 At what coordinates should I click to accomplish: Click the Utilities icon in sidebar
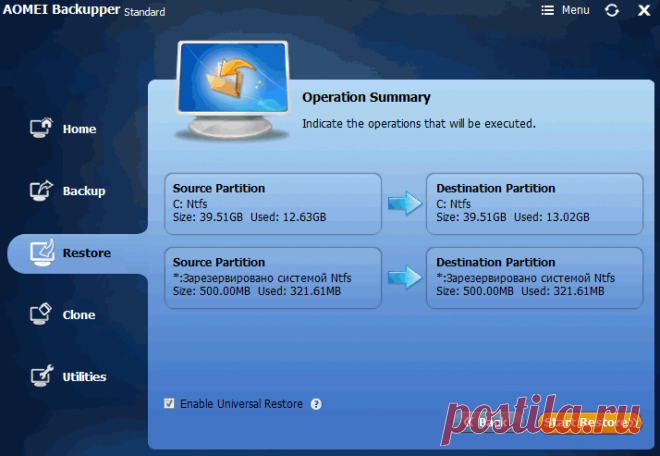41,376
